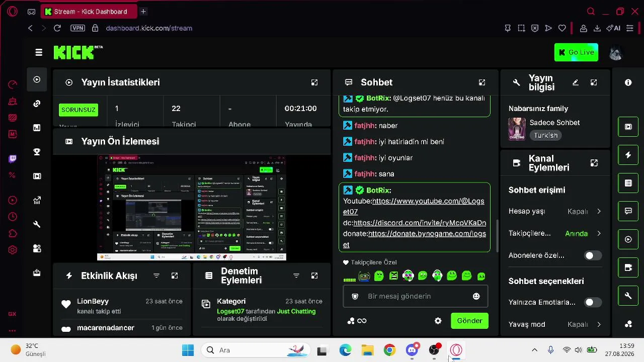The image size is (644, 362).
Task: Expand the Etkinlik Akışı panel
Action: [x=175, y=276]
